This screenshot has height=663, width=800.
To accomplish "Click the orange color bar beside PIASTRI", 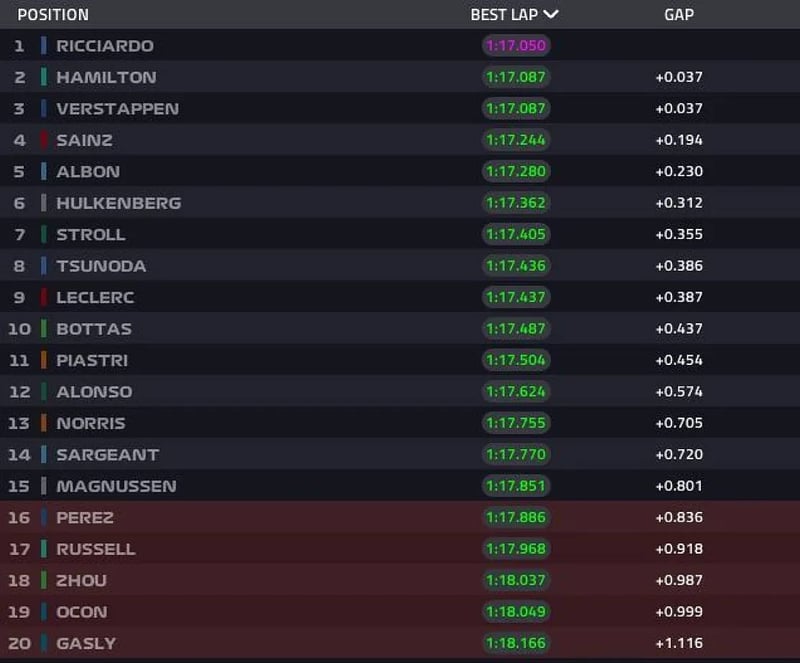I will tap(44, 360).
